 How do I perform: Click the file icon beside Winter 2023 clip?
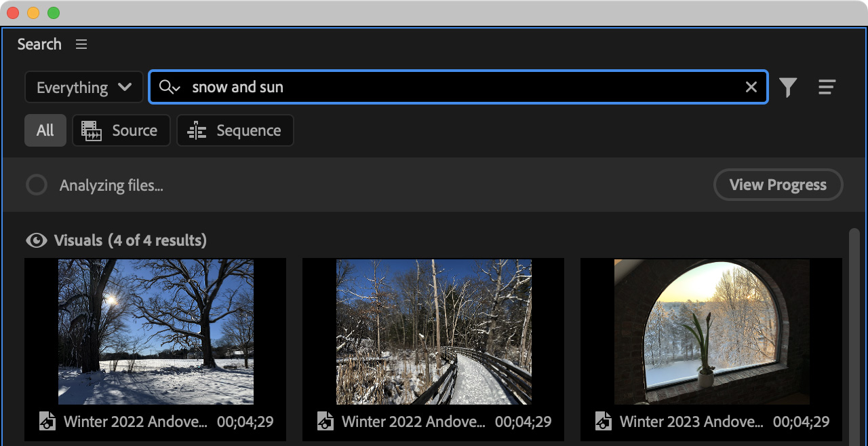pos(603,422)
